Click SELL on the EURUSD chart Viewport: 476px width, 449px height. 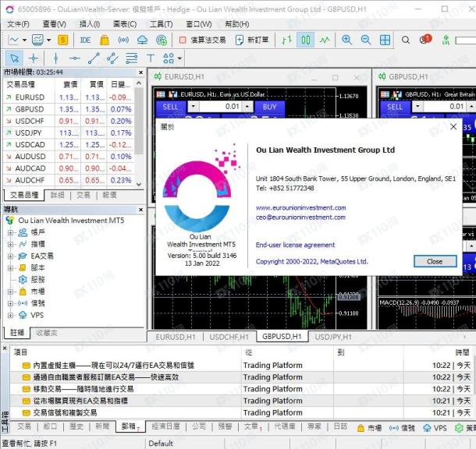170,107
